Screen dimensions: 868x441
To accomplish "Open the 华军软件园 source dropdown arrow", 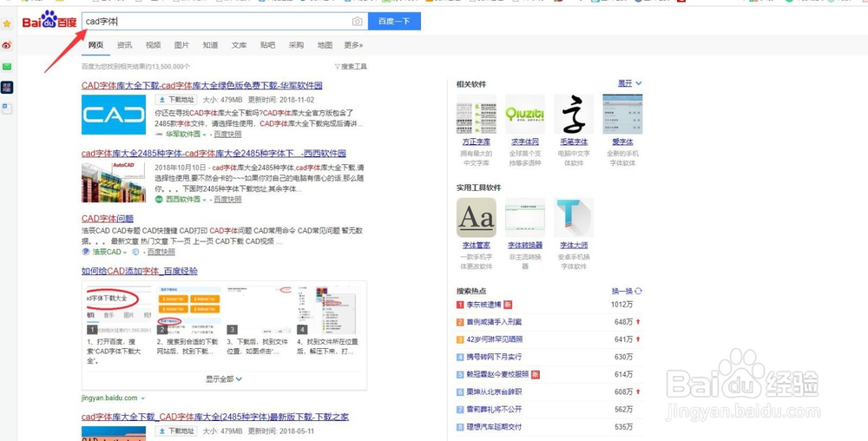I will [x=204, y=135].
